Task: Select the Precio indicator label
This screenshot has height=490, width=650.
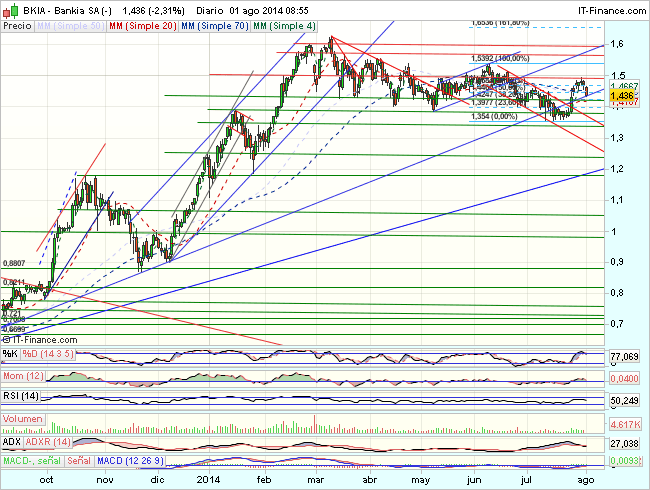Action: pos(17,26)
